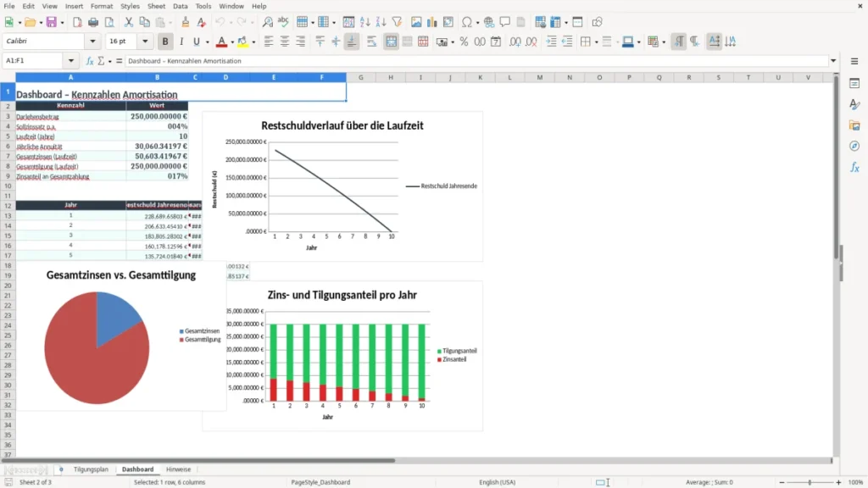This screenshot has height=488, width=868.
Task: Click the 100% zoom level indicator
Action: click(855, 482)
